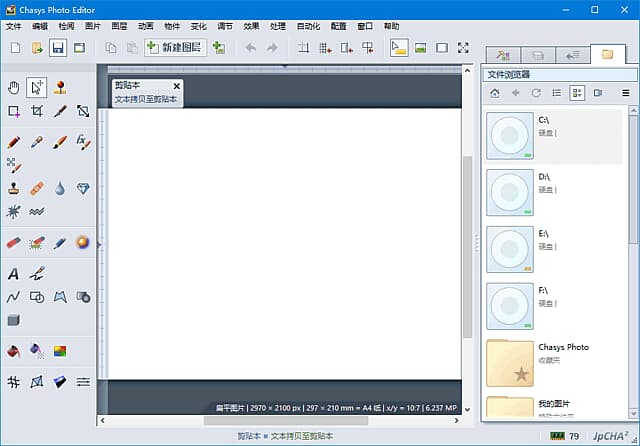Open the gradient color swatch tool
Image resolution: width=640 pixels, height=446 pixels.
(60, 351)
